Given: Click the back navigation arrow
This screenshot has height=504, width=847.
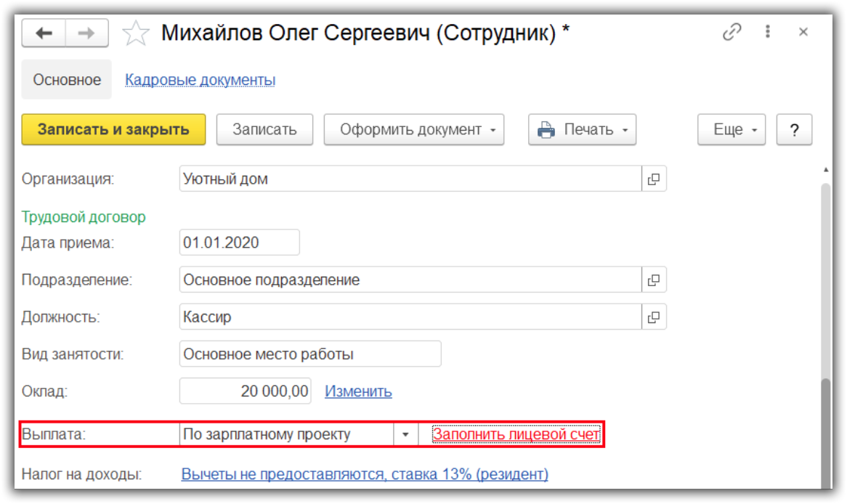Looking at the screenshot, I should coord(44,33).
